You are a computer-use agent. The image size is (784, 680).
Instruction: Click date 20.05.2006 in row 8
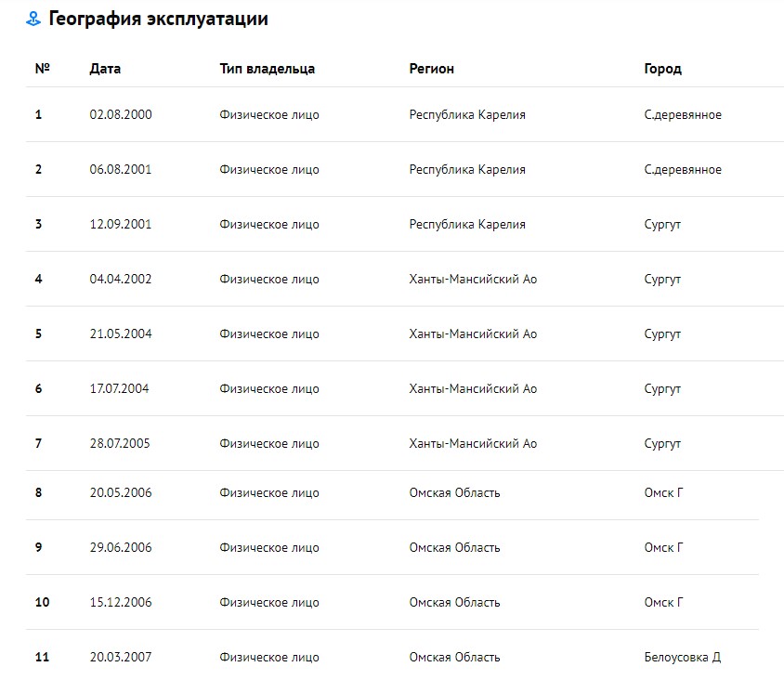tap(121, 492)
